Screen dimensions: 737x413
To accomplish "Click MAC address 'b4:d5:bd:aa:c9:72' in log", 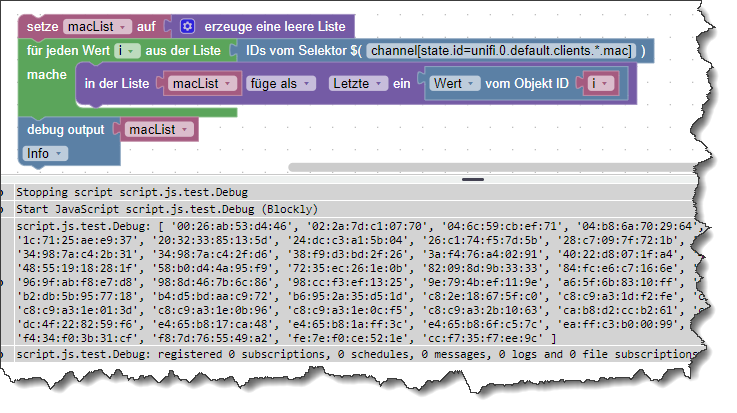I will [212, 296].
